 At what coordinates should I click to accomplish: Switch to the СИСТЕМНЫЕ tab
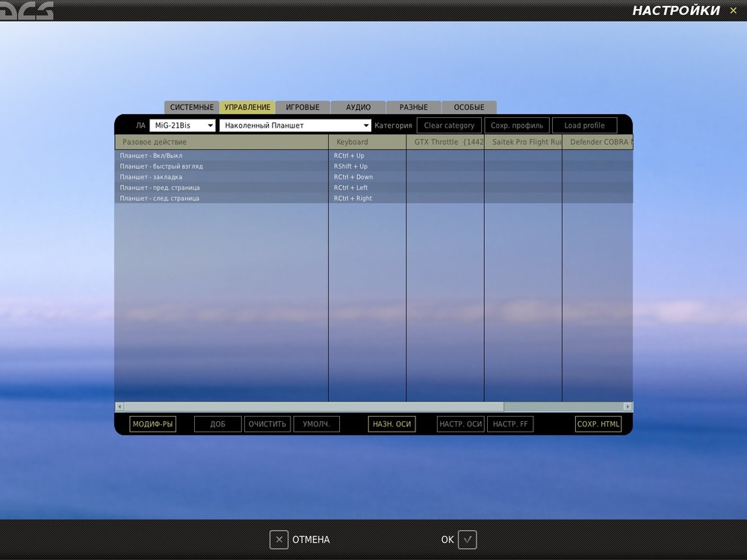coord(191,107)
